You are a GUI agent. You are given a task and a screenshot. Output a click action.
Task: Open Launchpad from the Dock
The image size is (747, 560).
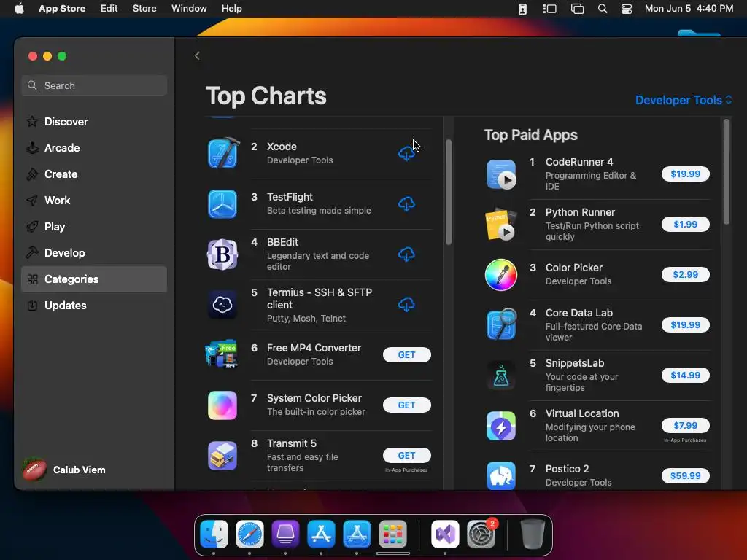392,534
